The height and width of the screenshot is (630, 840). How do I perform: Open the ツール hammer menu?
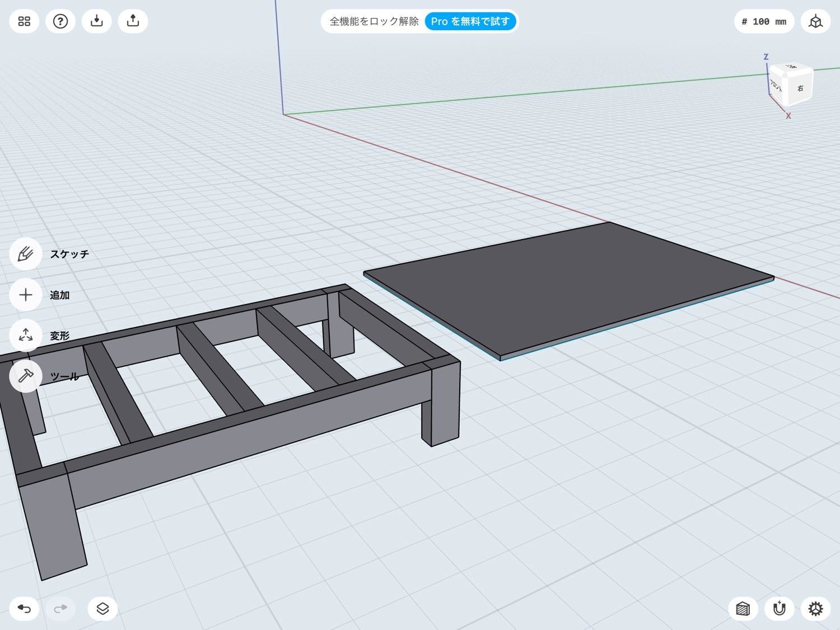[x=26, y=376]
